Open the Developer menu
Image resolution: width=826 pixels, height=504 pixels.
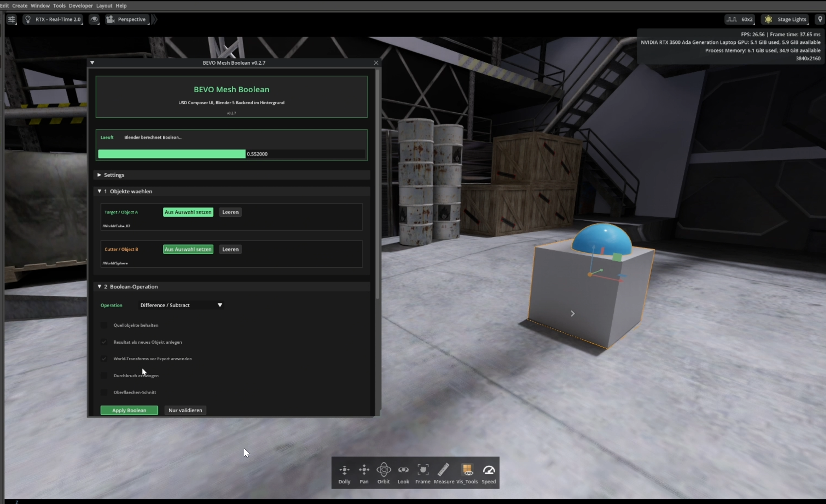[81, 5]
